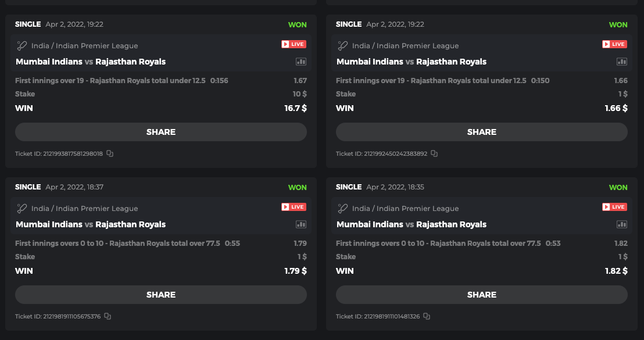The image size is (644, 340).
Task: Share the bet that won 16.7 $
Action: [161, 132]
